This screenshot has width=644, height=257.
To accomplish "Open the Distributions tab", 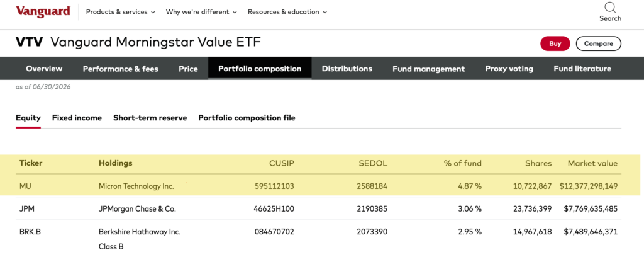I will [347, 69].
